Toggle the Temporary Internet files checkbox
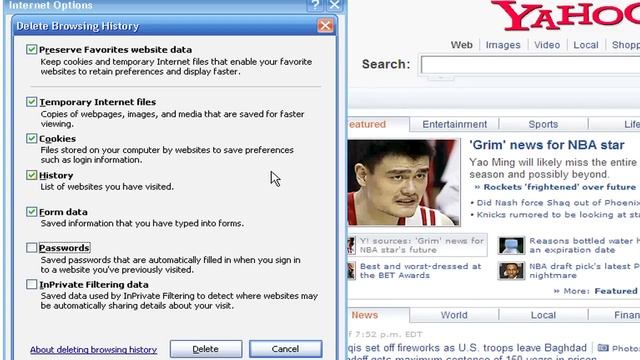 (31, 102)
